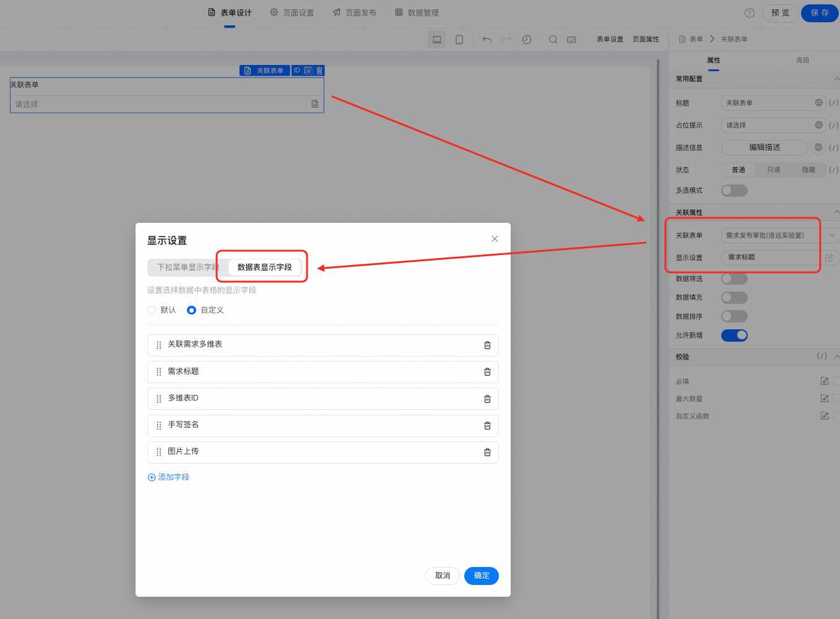The image size is (840, 619).
Task: Switch to mobile device preview icon
Action: [x=459, y=40]
